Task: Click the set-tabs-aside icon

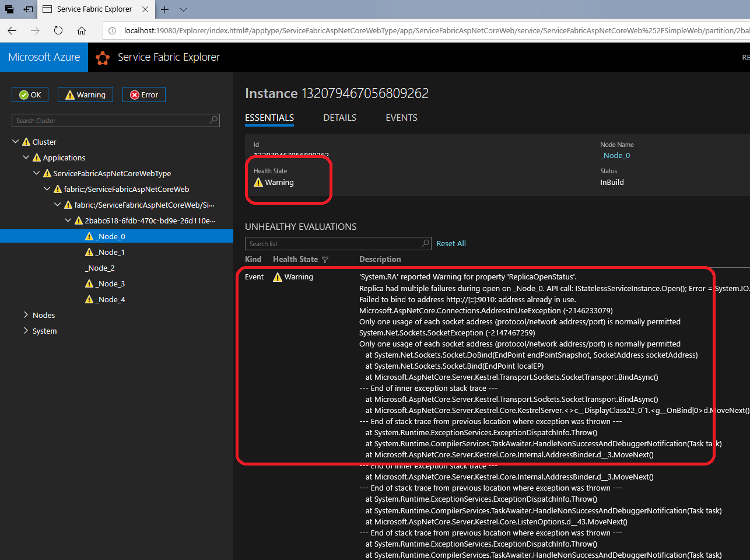Action: [28, 9]
